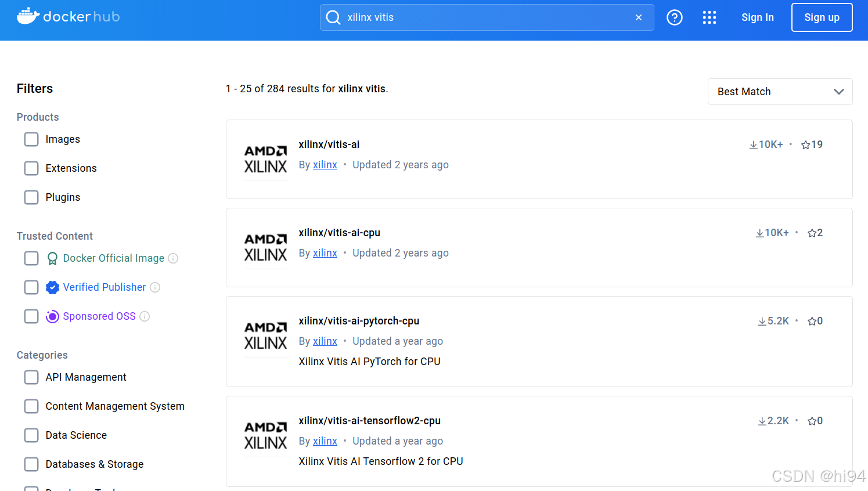Screen dimensions: 868x491
Task: Open the help question mark icon
Action: coord(675,17)
